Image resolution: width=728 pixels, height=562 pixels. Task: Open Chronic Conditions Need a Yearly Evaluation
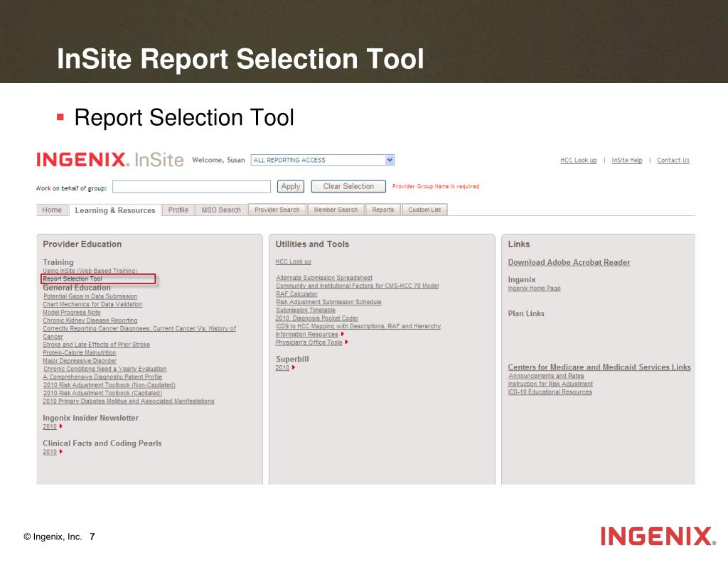[x=105, y=369]
